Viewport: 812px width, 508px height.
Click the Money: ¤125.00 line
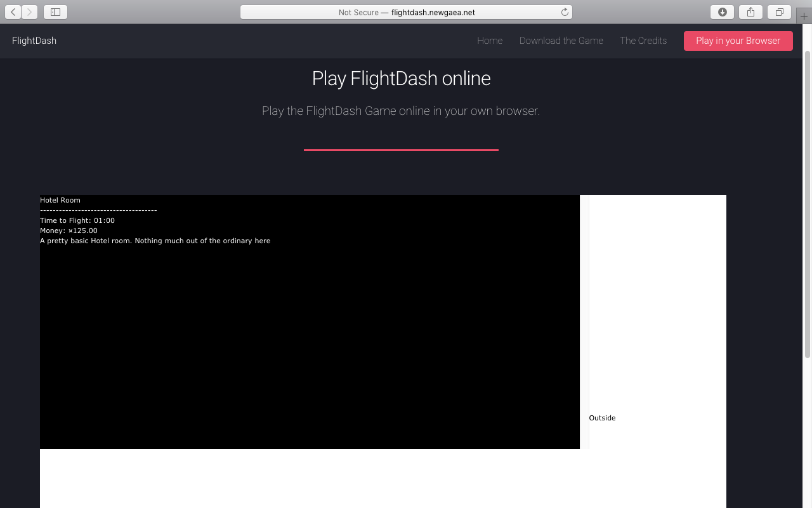69,231
